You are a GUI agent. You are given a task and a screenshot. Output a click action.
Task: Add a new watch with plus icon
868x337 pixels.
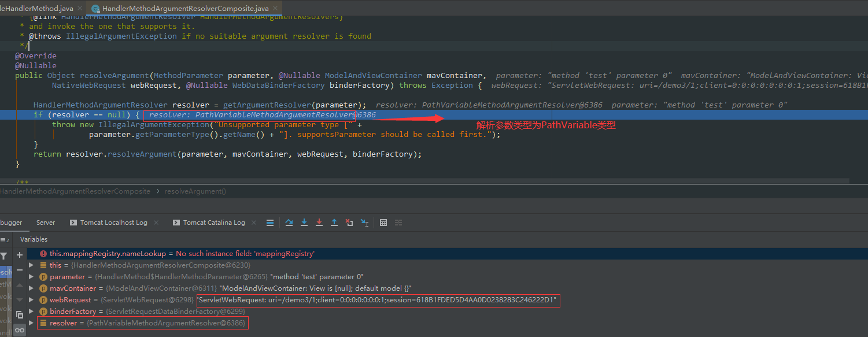coord(20,255)
